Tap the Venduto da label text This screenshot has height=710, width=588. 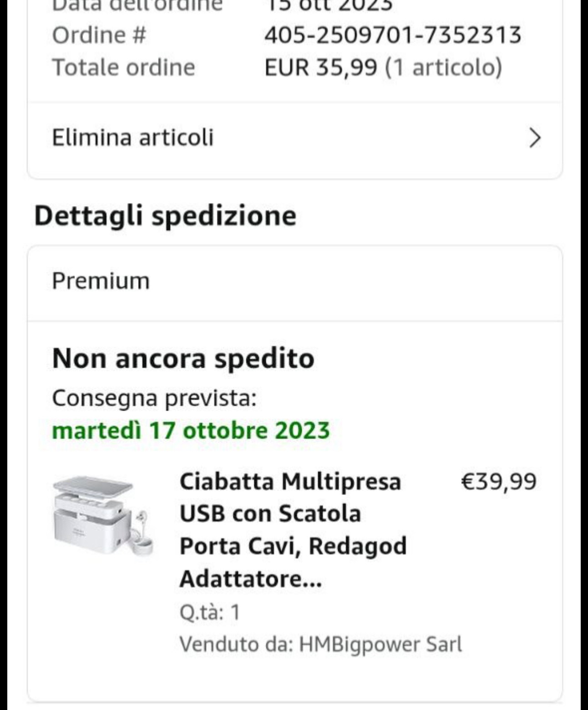point(236,644)
